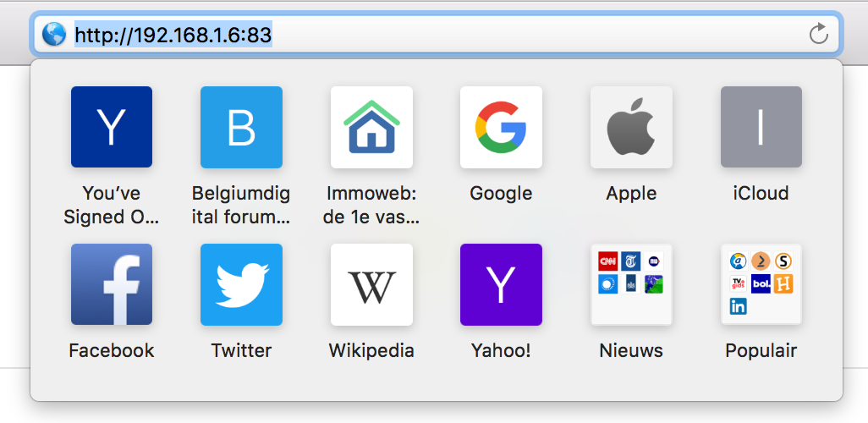868x423 pixels.
Task: Open the Apple favorite icon
Action: [x=631, y=127]
